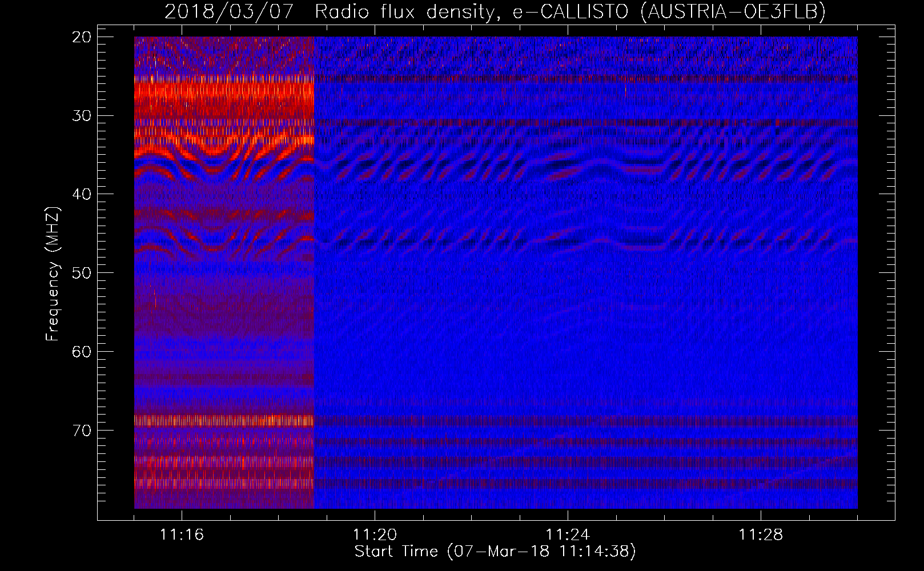Click the 'Start Time (07-Mar-18 11:14:38)' label

495,552
